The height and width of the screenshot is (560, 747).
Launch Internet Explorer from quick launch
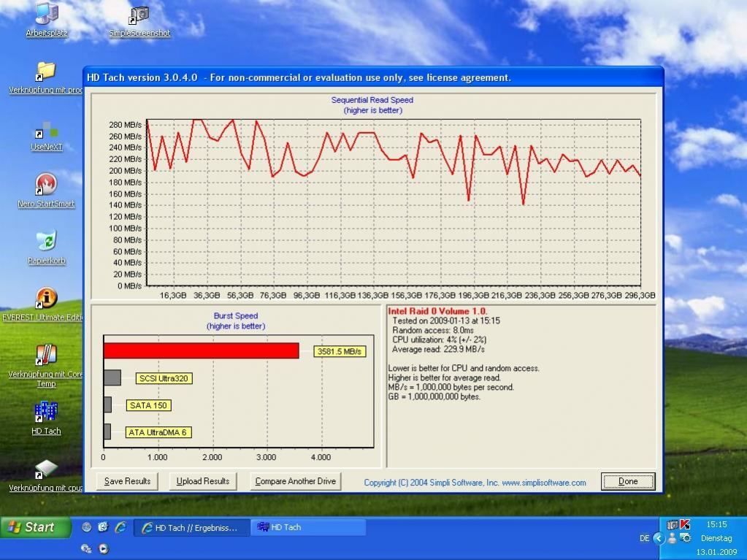[120, 526]
